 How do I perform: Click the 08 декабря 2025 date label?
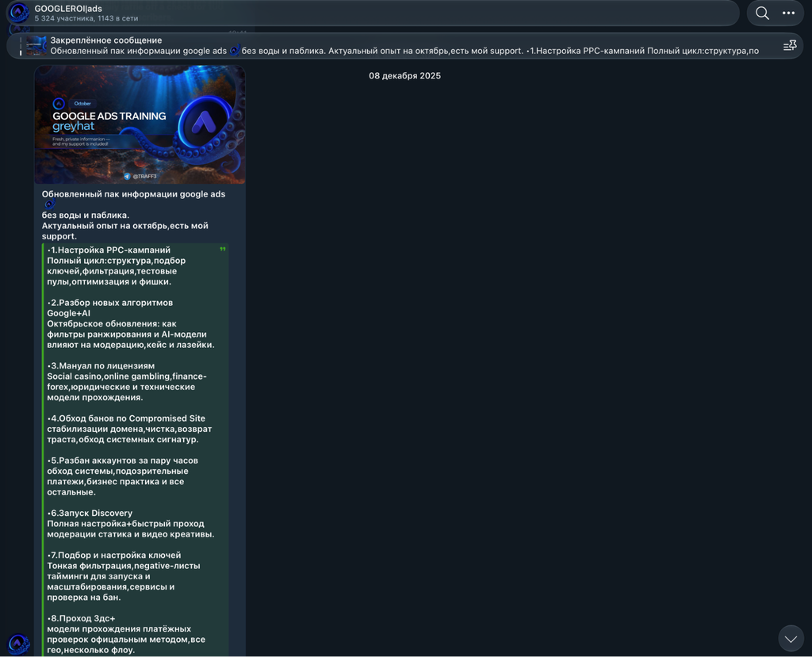[404, 75]
